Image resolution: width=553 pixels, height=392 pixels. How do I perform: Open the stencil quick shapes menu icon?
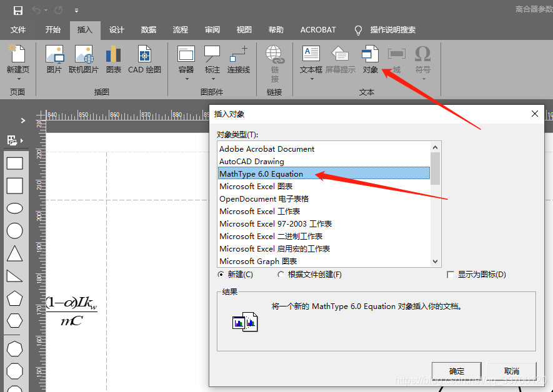[x=15, y=140]
